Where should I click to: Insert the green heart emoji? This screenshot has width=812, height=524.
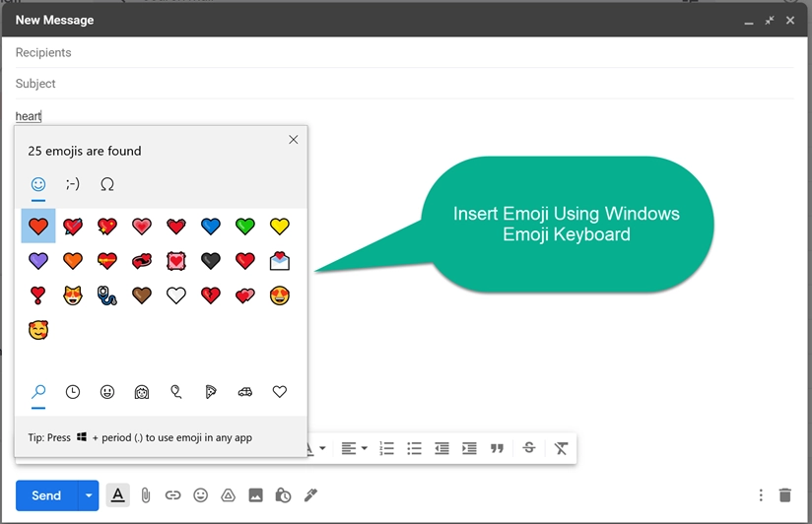click(245, 227)
